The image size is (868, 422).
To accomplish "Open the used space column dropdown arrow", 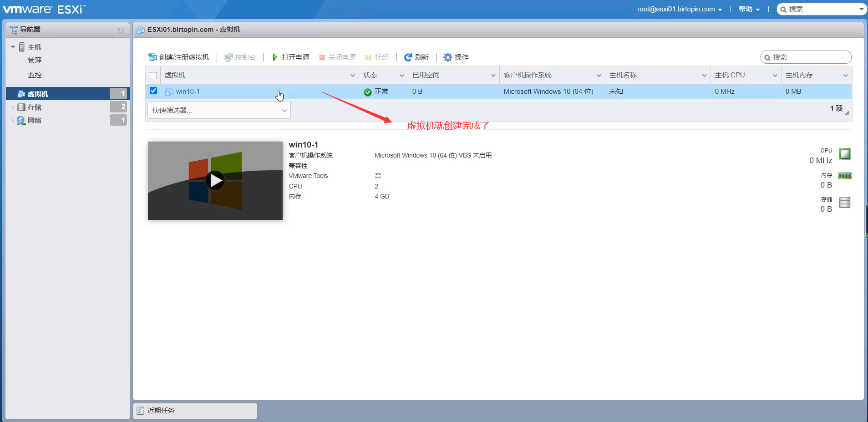I will click(493, 76).
